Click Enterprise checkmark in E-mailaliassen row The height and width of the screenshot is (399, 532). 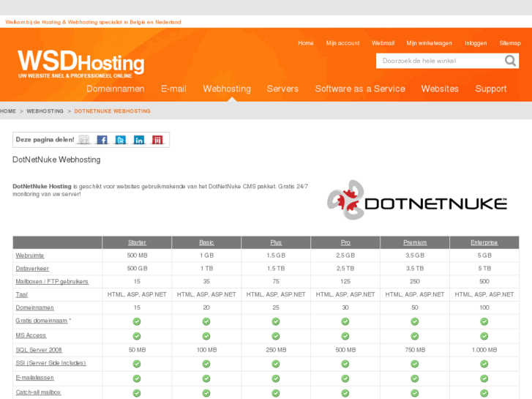[x=484, y=379]
